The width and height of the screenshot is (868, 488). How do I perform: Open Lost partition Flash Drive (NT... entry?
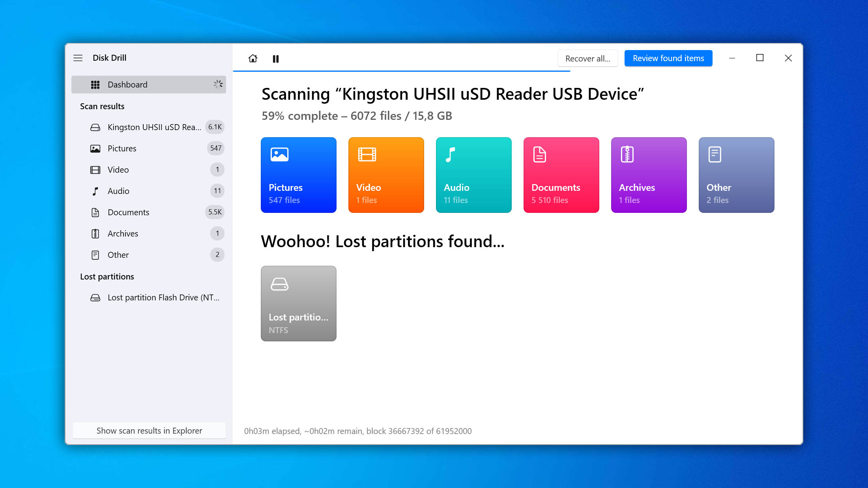(x=149, y=298)
